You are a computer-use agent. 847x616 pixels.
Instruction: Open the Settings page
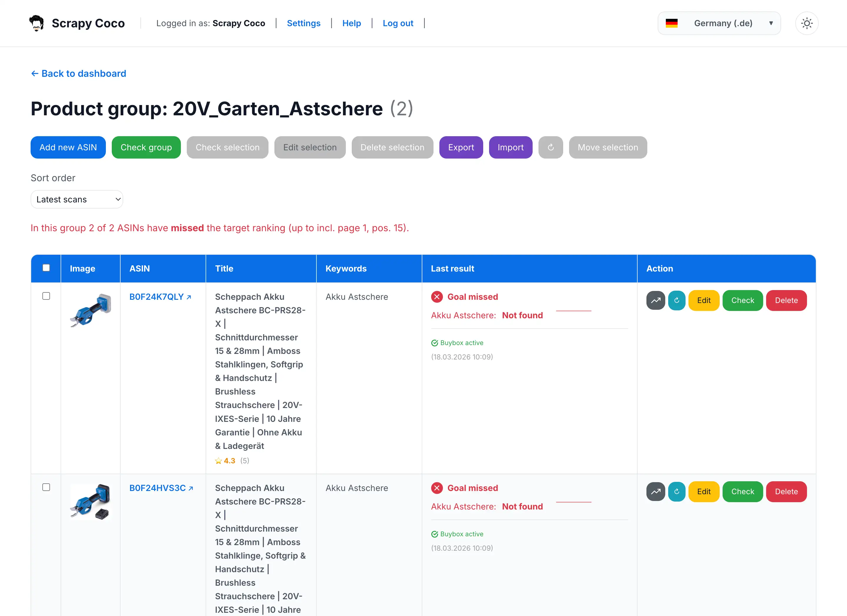point(304,23)
